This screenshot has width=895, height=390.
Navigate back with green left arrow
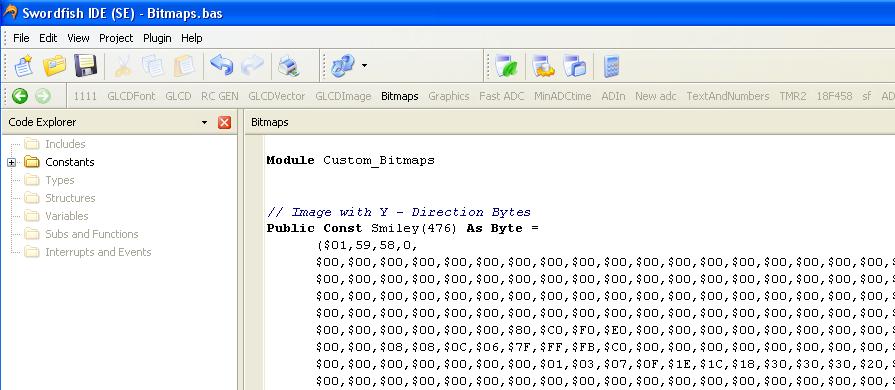20,96
